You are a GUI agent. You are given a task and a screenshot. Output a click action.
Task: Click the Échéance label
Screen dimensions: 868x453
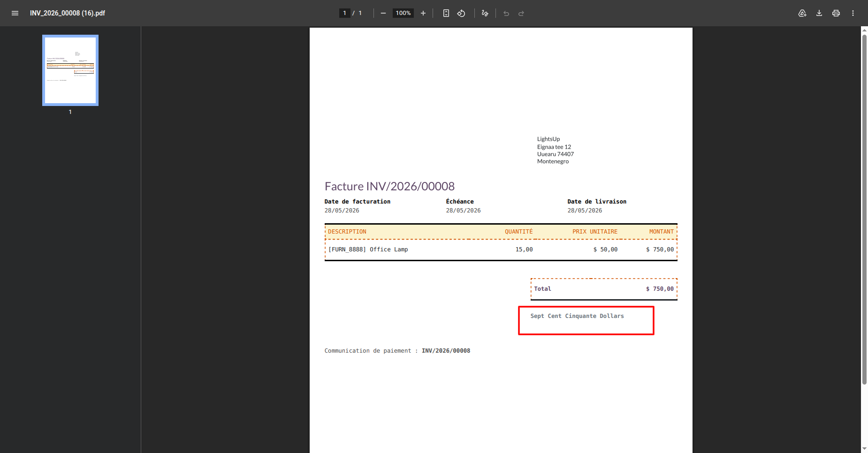point(460,202)
